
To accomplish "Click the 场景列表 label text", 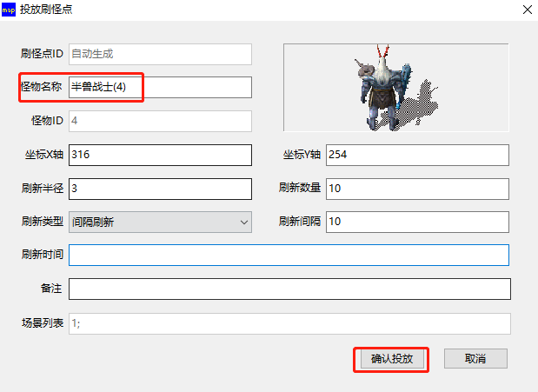I will tap(43, 323).
